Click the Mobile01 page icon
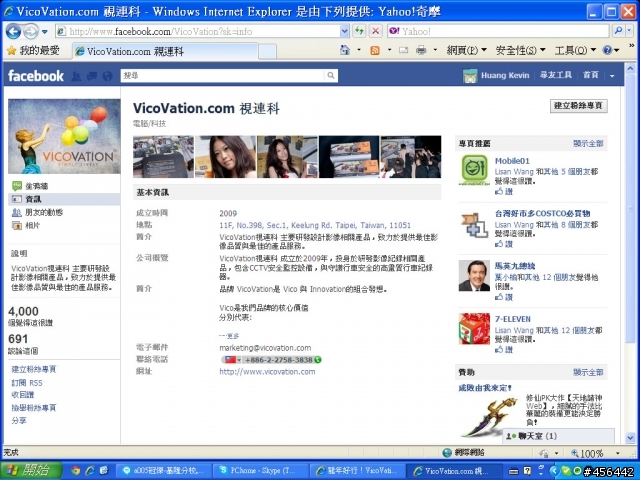Screen dimensions: 640x480 pyautogui.click(x=474, y=170)
